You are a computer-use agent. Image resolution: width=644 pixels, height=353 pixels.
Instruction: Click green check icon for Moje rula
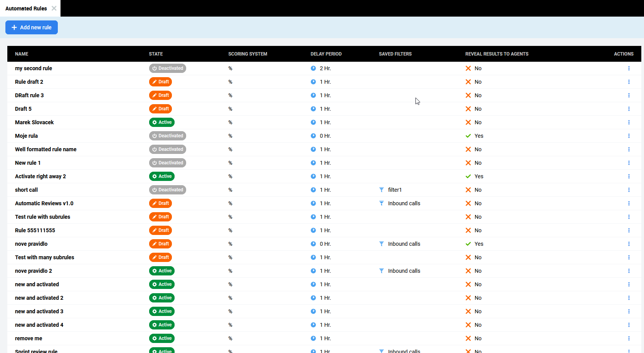[x=468, y=136]
